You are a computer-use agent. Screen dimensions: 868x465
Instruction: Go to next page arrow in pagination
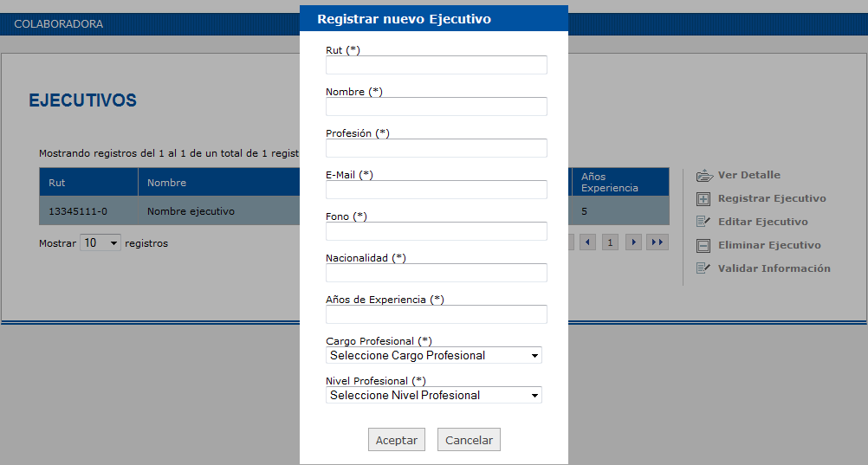(x=633, y=242)
